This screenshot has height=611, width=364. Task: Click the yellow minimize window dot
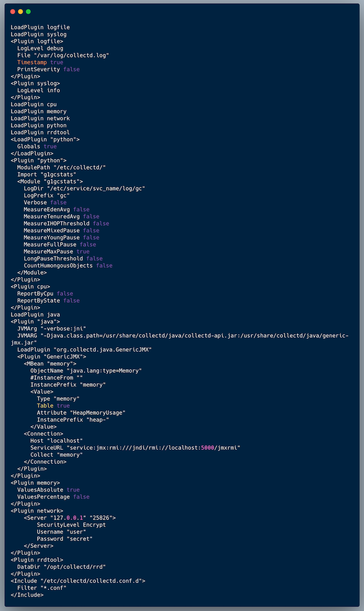21,12
